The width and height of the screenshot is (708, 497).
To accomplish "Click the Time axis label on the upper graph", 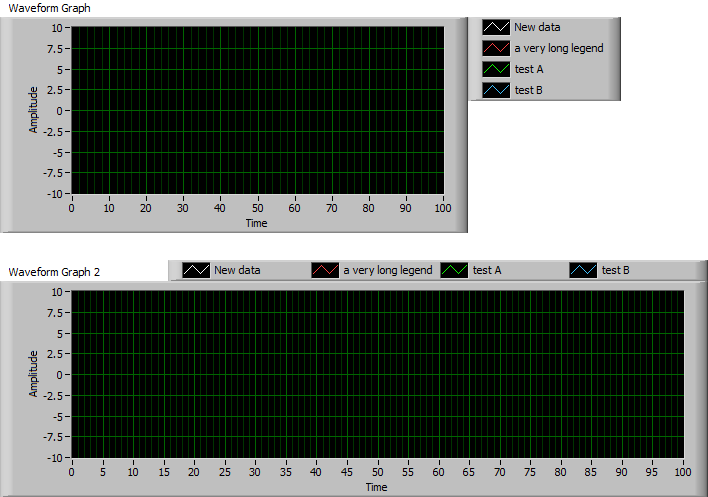I will click(256, 223).
